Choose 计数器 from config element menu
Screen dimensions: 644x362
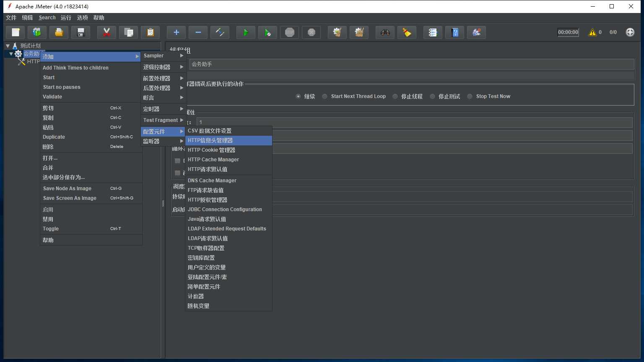point(229,296)
